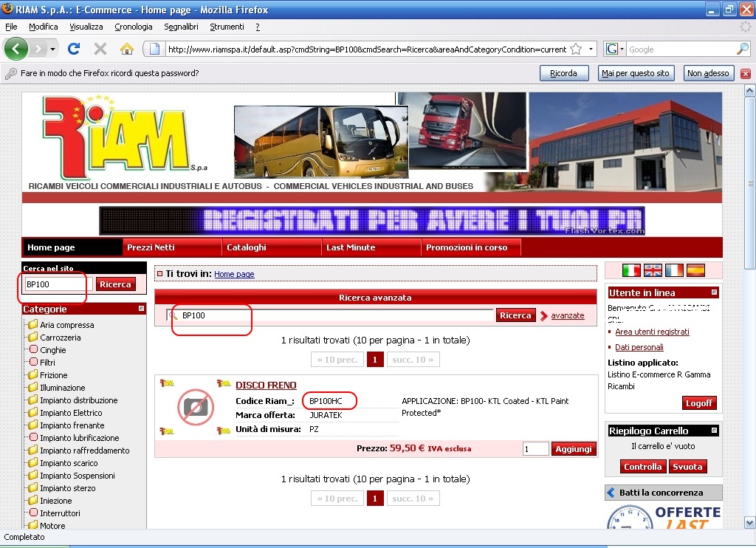Select the Cataloghi tab
This screenshot has height=548, width=756.
[x=272, y=247]
